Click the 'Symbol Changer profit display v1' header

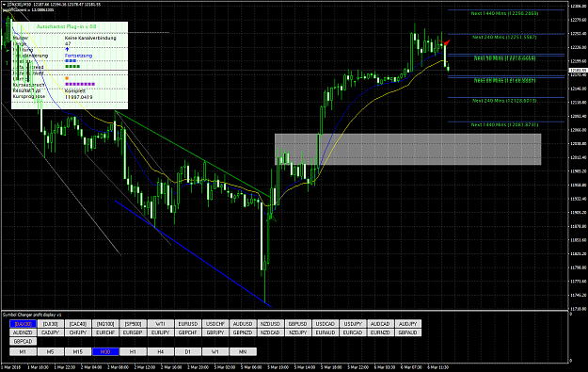(x=32, y=315)
